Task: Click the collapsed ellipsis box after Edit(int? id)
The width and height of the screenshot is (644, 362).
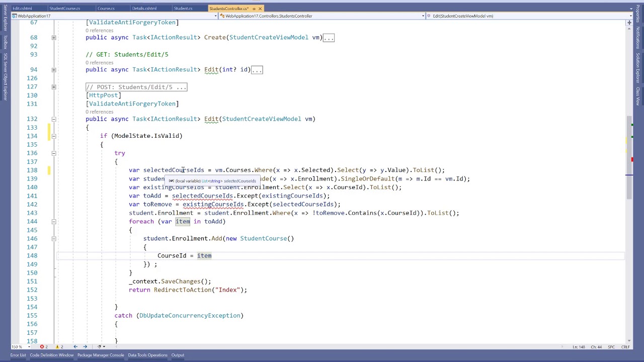Action: (x=257, y=70)
